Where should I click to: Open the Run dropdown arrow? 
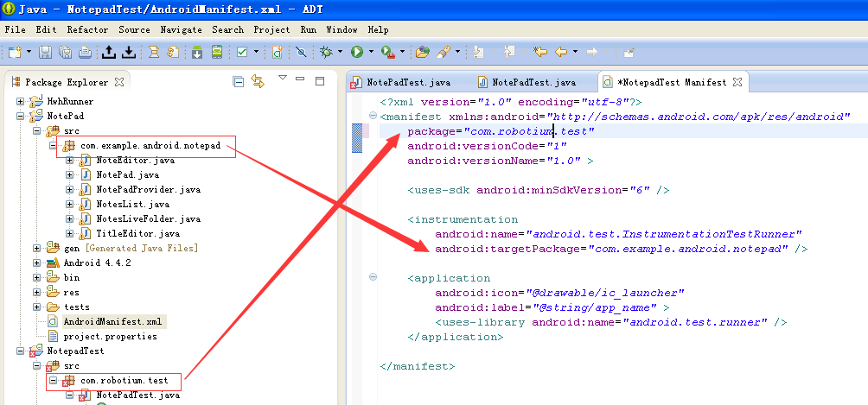[x=370, y=52]
